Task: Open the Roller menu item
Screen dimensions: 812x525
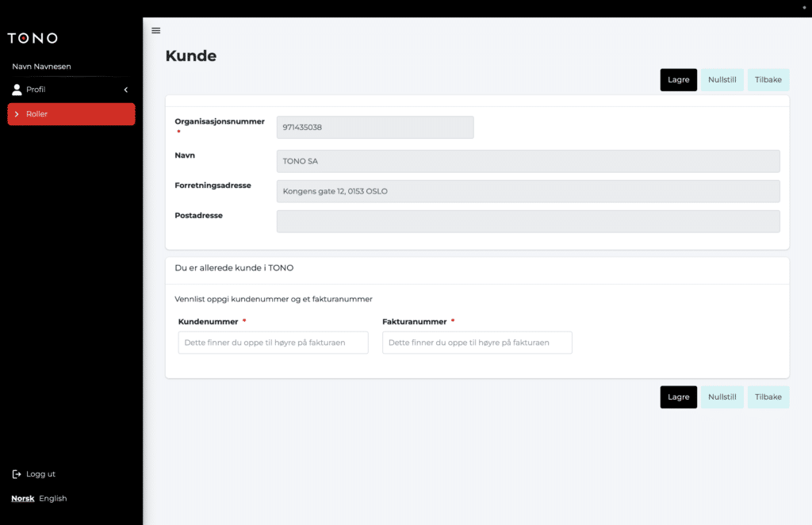Action: 71,114
